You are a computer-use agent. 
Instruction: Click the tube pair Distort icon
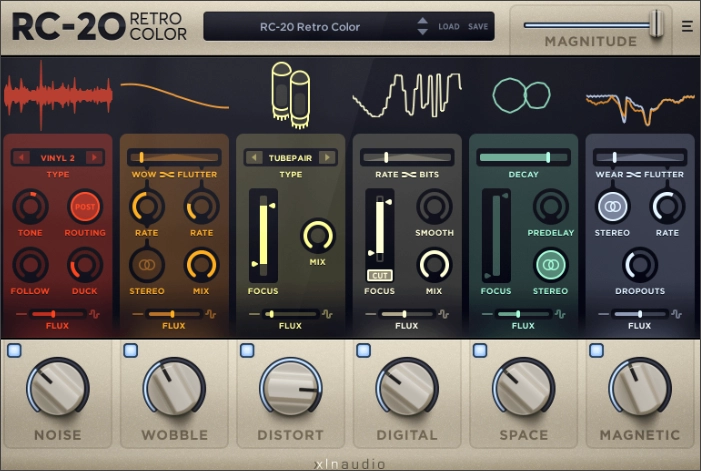pos(291,95)
